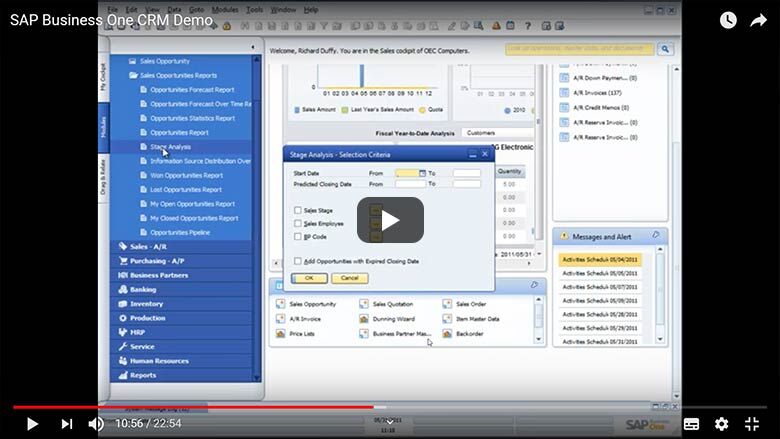Open the Dunning Wizard shortcut icon
The width and height of the screenshot is (780, 439).
(364, 319)
